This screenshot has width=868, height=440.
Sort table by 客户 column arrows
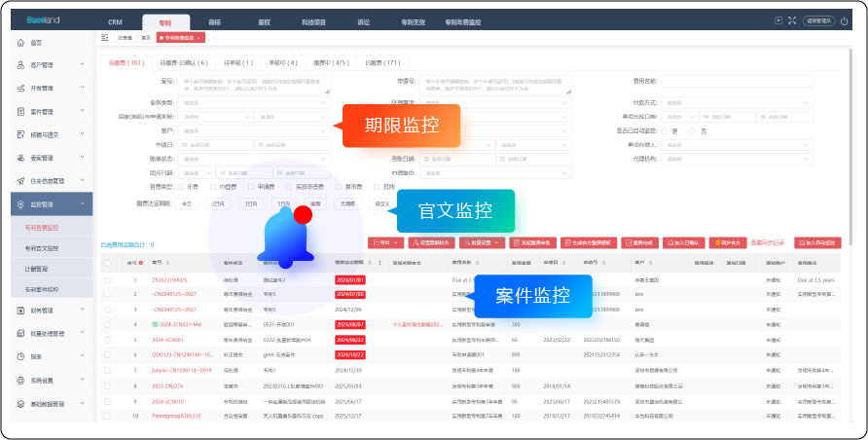pyautogui.click(x=650, y=263)
